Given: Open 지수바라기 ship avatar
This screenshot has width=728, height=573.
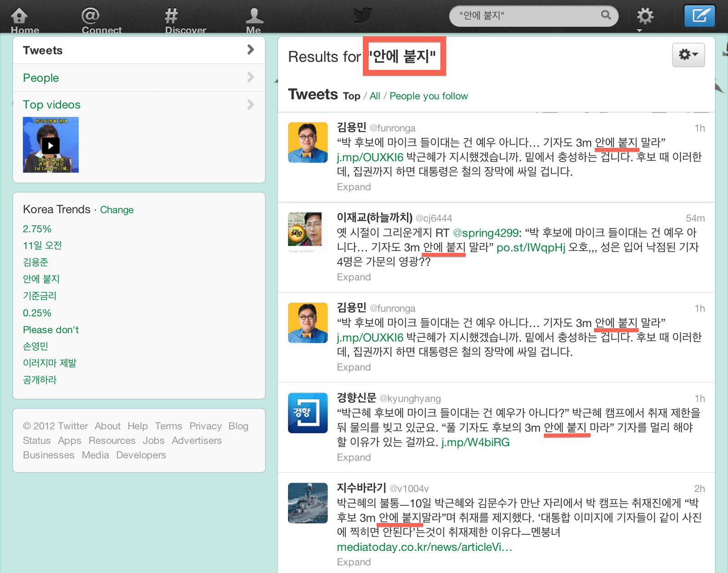Looking at the screenshot, I should (x=308, y=503).
